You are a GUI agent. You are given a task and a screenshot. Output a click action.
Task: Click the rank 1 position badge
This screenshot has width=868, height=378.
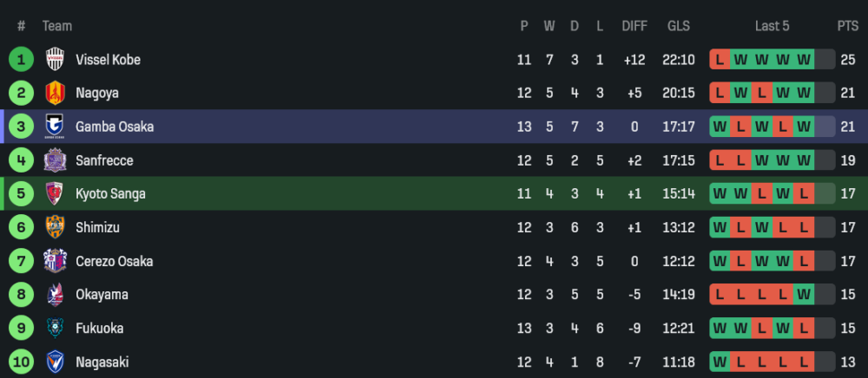click(21, 60)
